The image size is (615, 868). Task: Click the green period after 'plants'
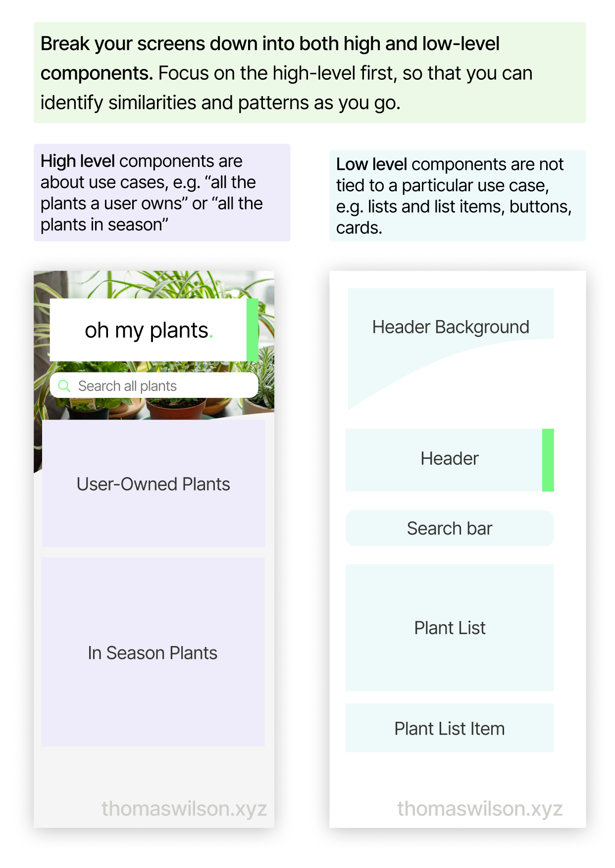click(x=211, y=336)
